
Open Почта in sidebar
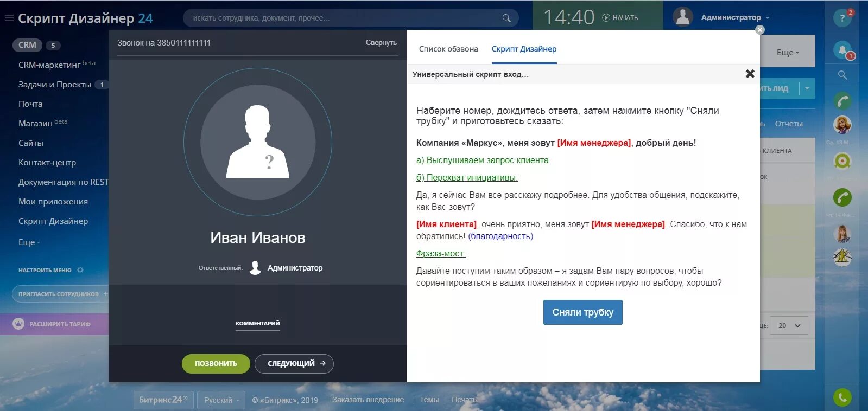tap(30, 104)
